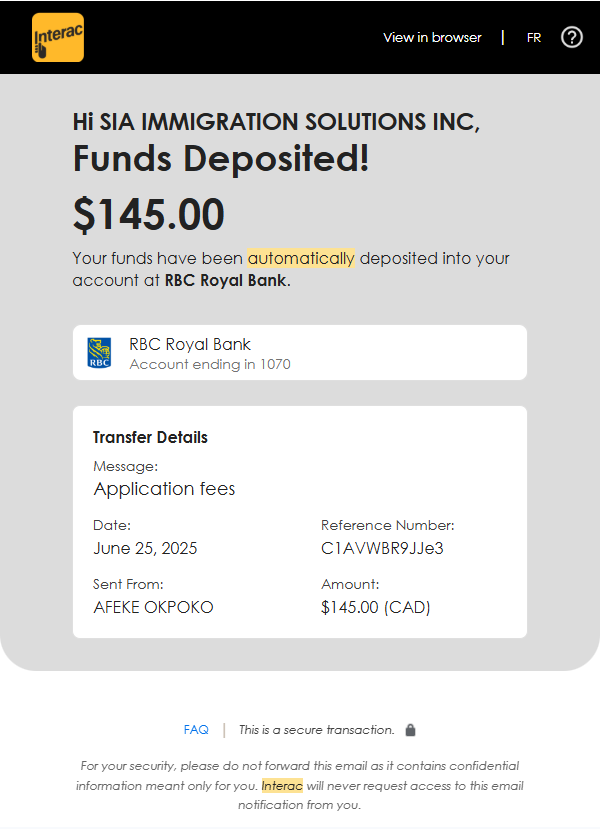Screen dimensions: 600x829
Task: Click the secure transaction padlock icon
Action: pos(411,730)
